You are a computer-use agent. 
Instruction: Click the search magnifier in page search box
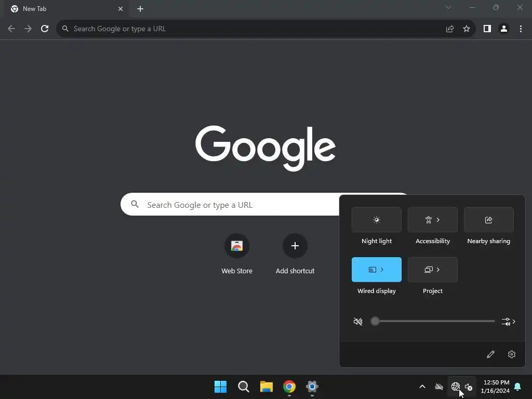(135, 204)
